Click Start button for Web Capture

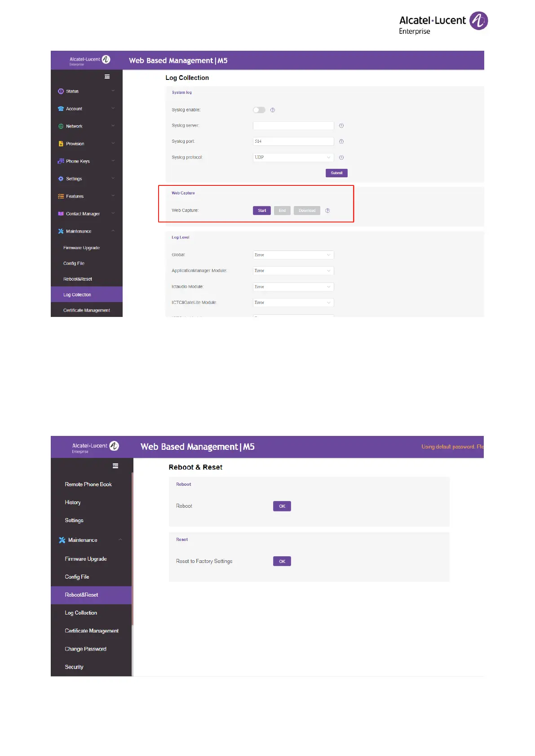pyautogui.click(x=262, y=211)
